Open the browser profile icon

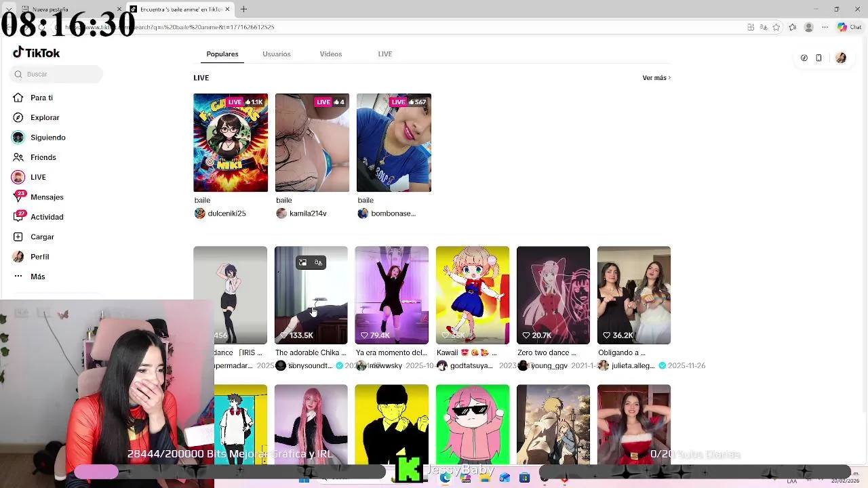(x=808, y=27)
